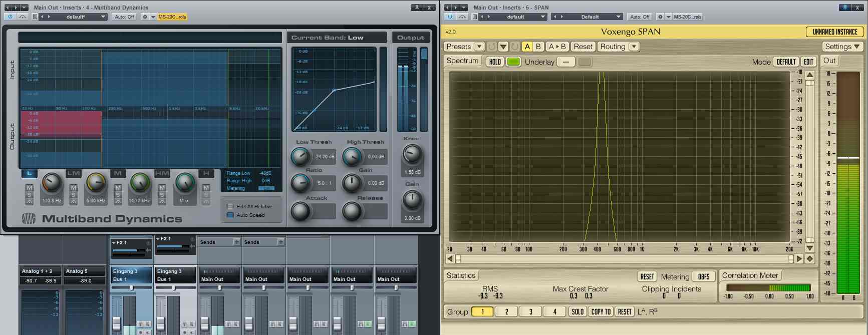Mute the Low-Mid band
Viewport: 868px width, 335px height.
(x=74, y=188)
